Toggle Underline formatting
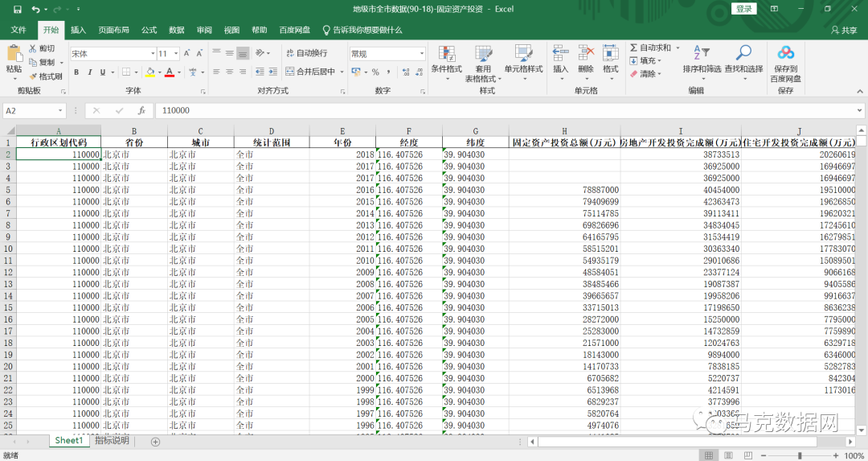Image resolution: width=868 pixels, height=461 pixels. (x=102, y=72)
